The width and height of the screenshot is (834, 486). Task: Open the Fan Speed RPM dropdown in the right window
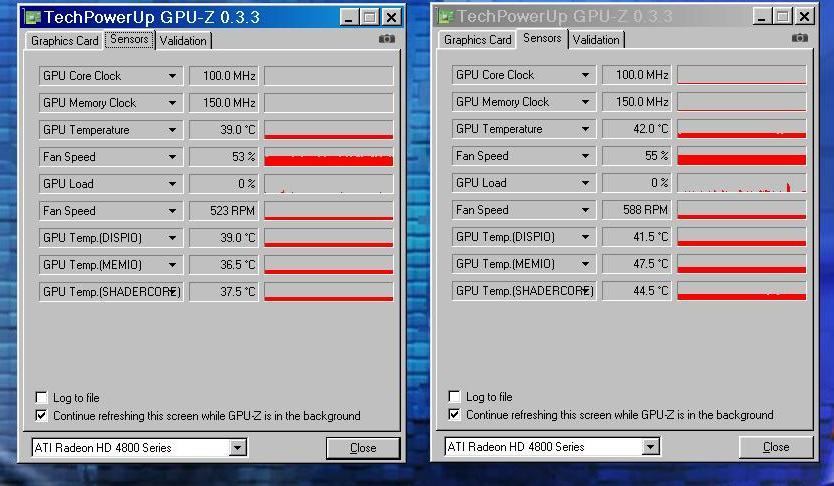585,210
